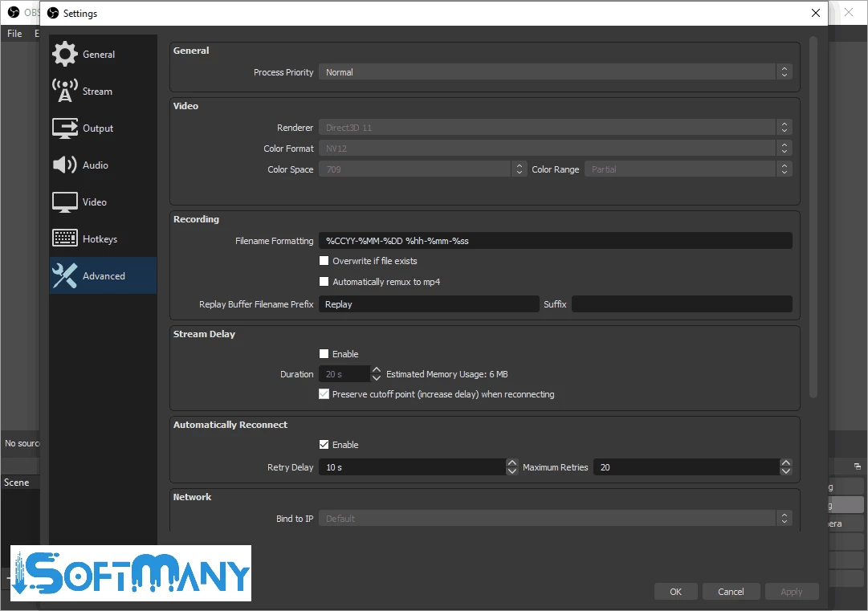Select the Hotkeys keyboard icon
Image resolution: width=868 pixels, height=611 pixels.
[x=65, y=239]
